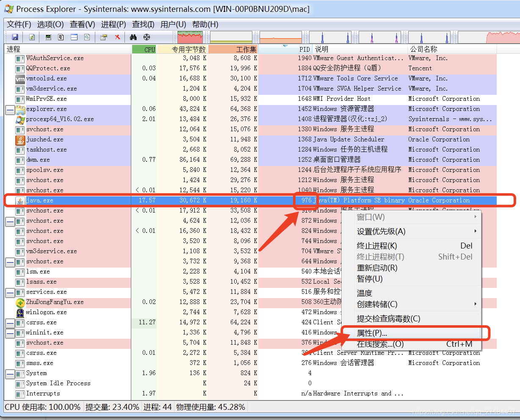Click the Java icon beside jusched.exe
Viewport: 520px width, 420px height.
point(20,140)
